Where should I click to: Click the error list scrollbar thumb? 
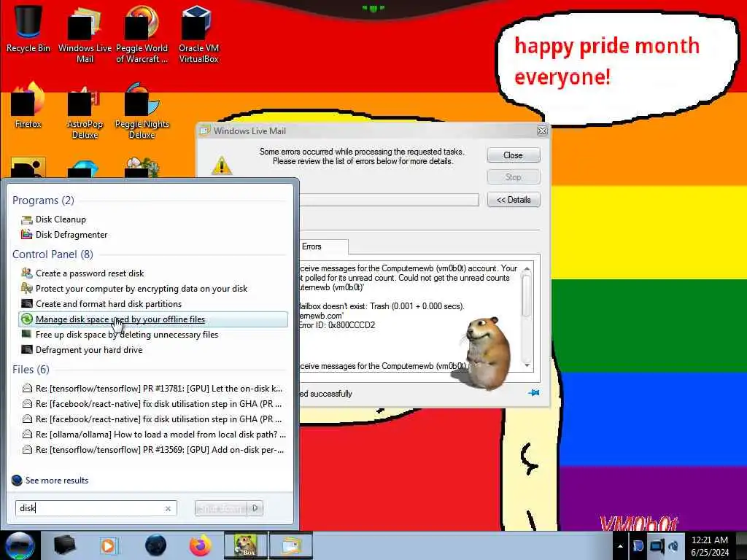click(x=527, y=295)
